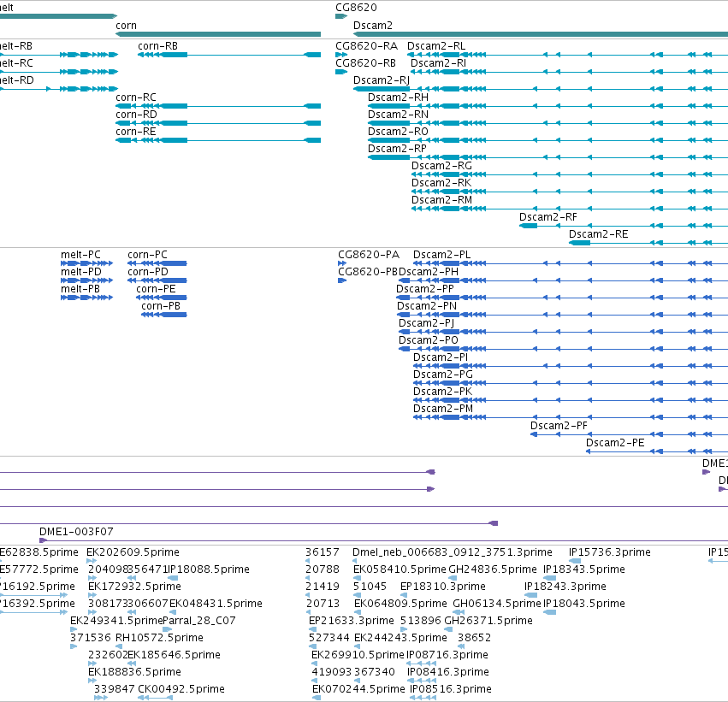Screen dimensions: 728x702
Task: Click the Dscam2-RG transcript label
Action: point(441,166)
